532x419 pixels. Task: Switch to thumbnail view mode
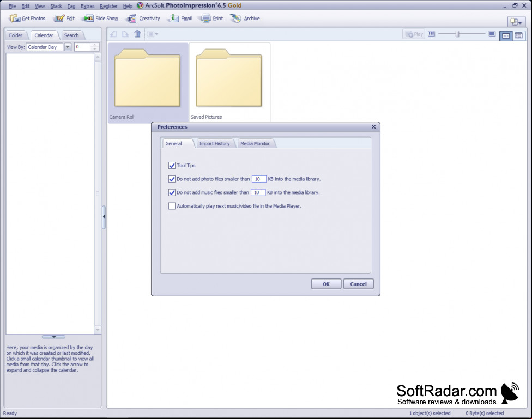[505, 35]
